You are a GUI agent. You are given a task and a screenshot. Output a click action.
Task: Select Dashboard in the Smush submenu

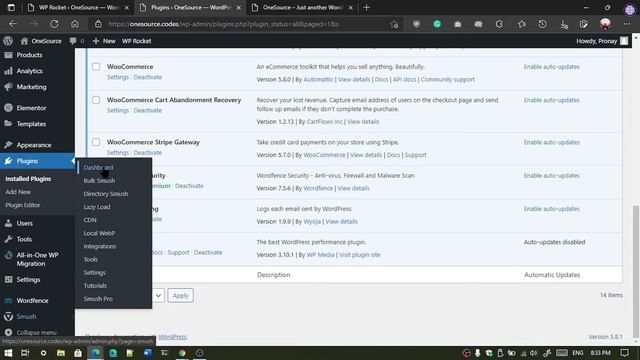coord(98,167)
